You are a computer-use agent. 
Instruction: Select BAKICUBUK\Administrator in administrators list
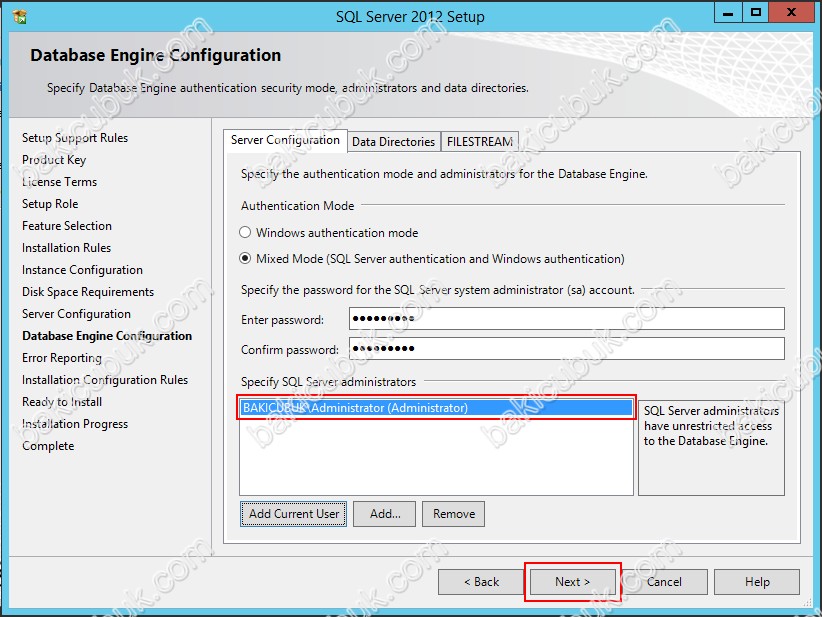[x=436, y=408]
